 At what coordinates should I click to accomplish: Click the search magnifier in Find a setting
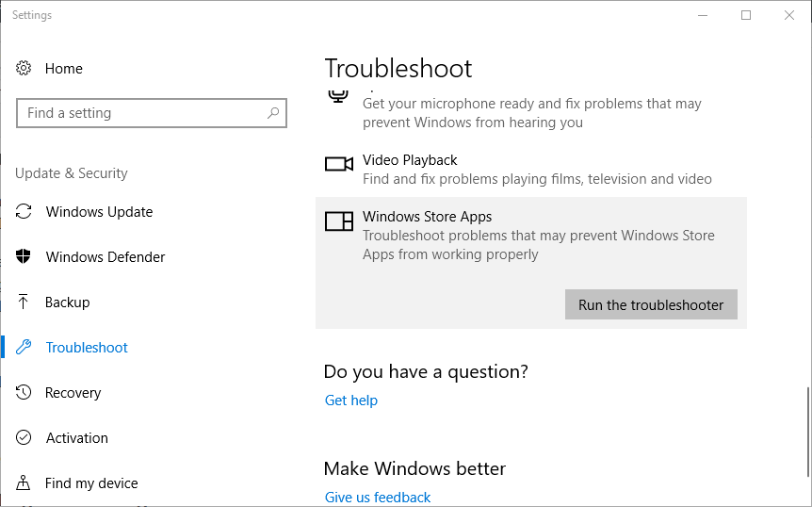click(273, 113)
